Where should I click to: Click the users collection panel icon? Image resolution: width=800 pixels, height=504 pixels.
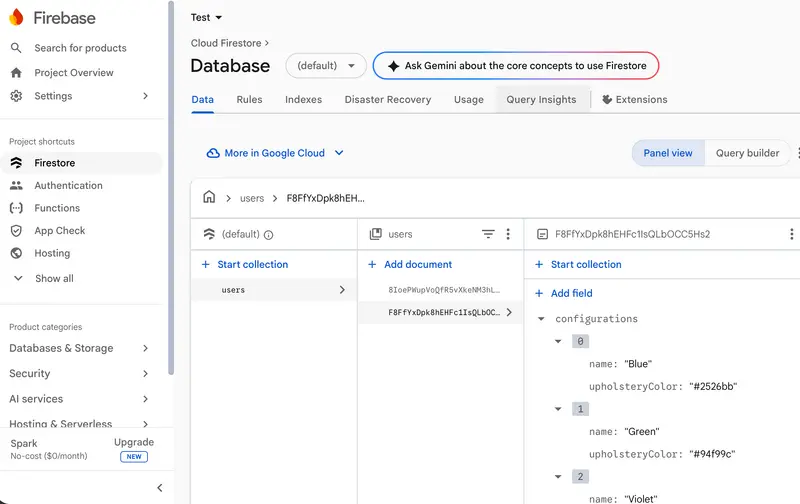(x=376, y=234)
